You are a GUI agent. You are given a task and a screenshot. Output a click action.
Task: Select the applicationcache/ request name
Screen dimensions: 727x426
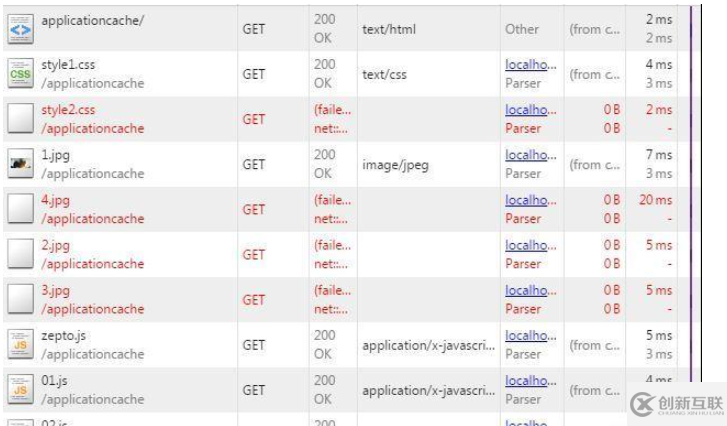click(93, 21)
